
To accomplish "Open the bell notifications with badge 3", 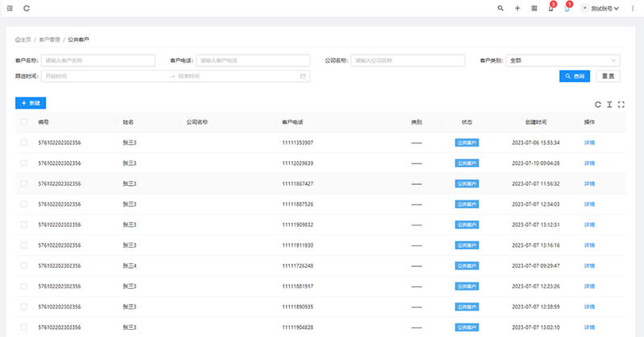I will pos(551,8).
